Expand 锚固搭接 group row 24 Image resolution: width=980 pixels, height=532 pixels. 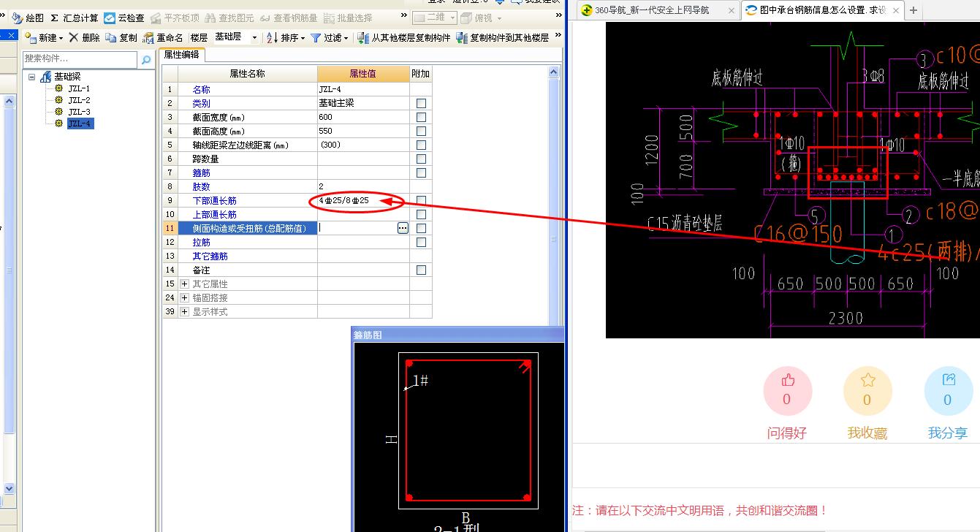(184, 297)
